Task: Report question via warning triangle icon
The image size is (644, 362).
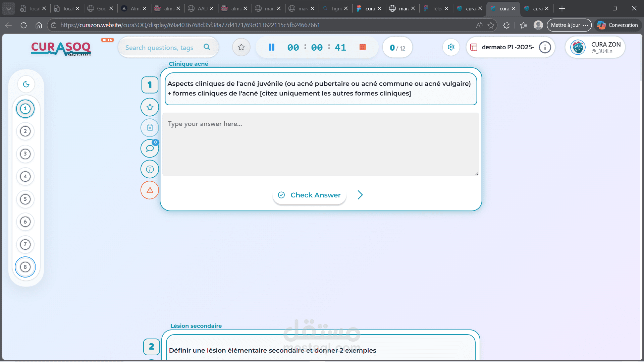Action: coord(150,190)
